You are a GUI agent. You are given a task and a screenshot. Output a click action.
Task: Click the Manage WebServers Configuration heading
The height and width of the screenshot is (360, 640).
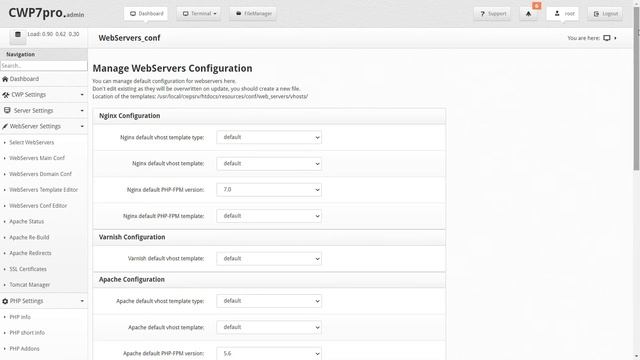point(172,68)
